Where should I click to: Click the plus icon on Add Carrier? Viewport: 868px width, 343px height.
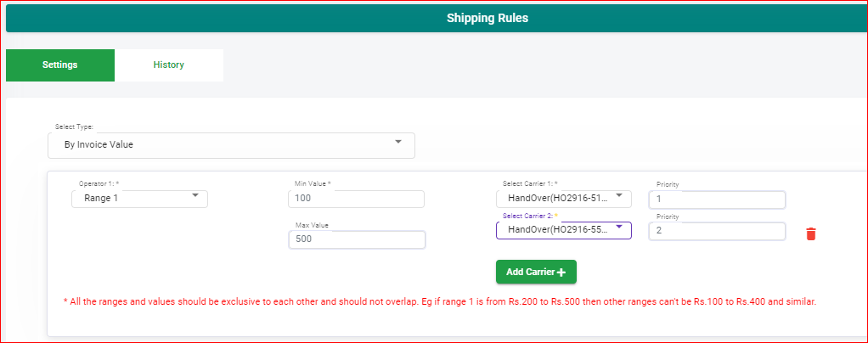point(561,273)
